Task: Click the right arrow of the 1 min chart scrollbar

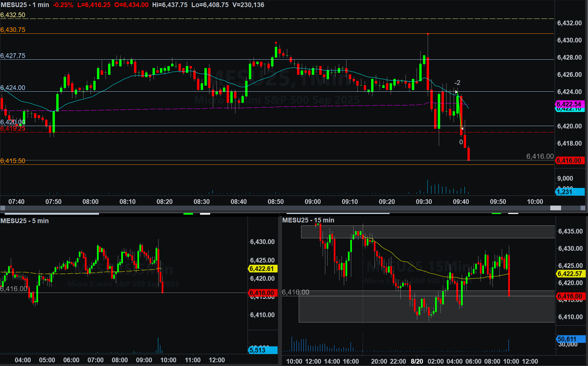Action: pos(583,208)
